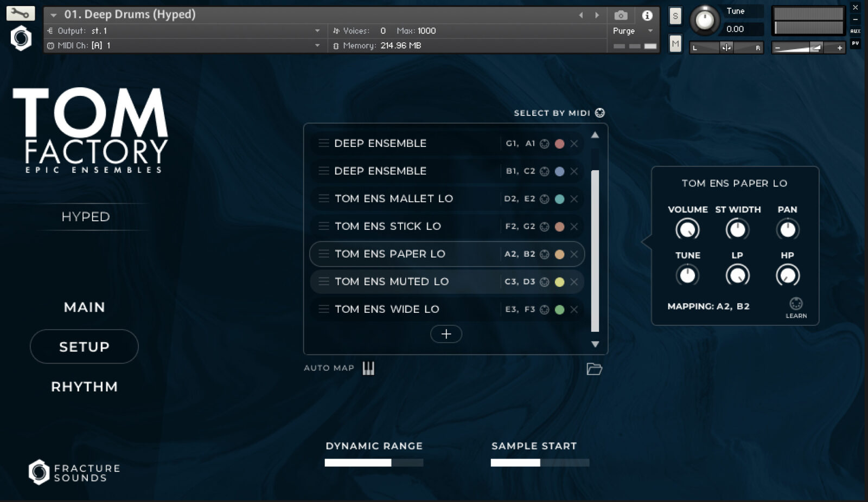The image size is (868, 502).
Task: Open the instrument info icon
Action: pos(647,15)
